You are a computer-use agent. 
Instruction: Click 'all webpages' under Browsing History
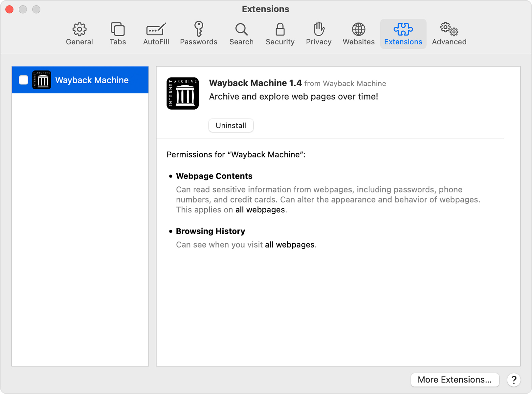point(290,245)
